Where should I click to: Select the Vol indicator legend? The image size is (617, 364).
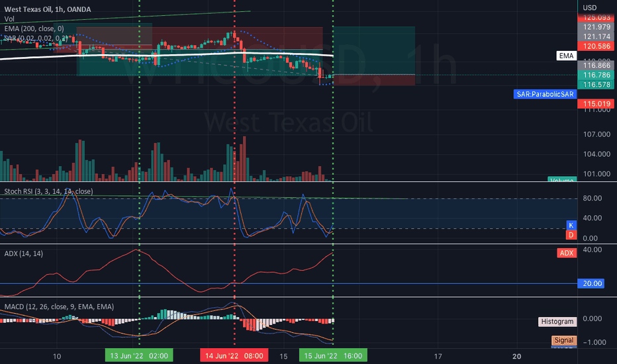pyautogui.click(x=9, y=19)
